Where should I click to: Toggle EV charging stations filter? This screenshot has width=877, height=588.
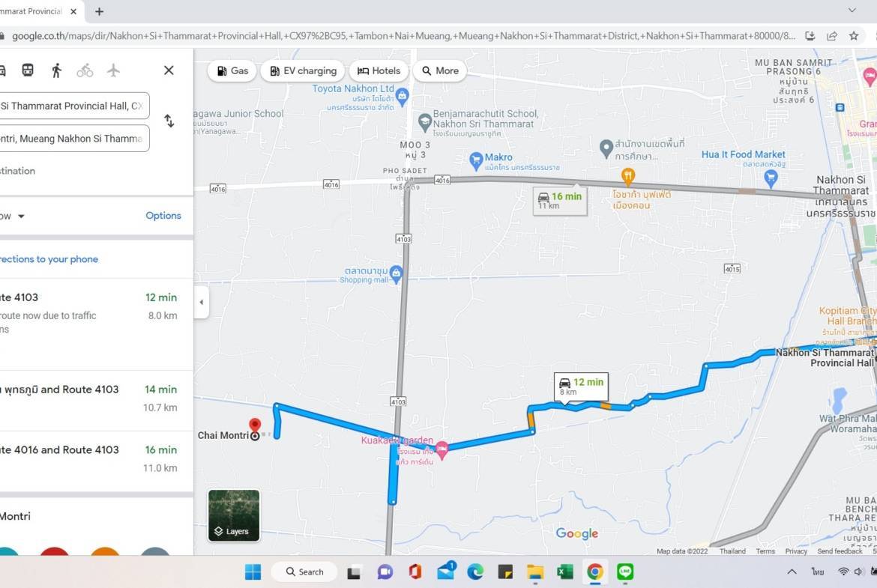(x=303, y=71)
